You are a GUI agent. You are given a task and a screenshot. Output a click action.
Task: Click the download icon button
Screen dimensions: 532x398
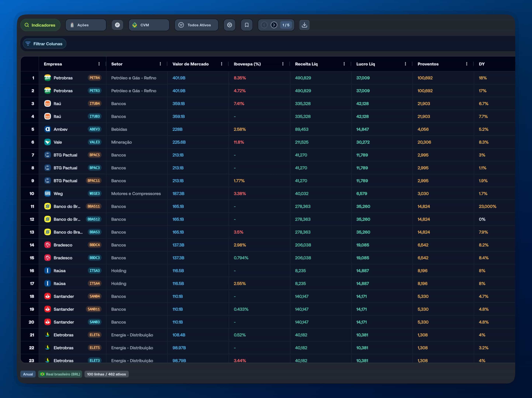click(304, 25)
